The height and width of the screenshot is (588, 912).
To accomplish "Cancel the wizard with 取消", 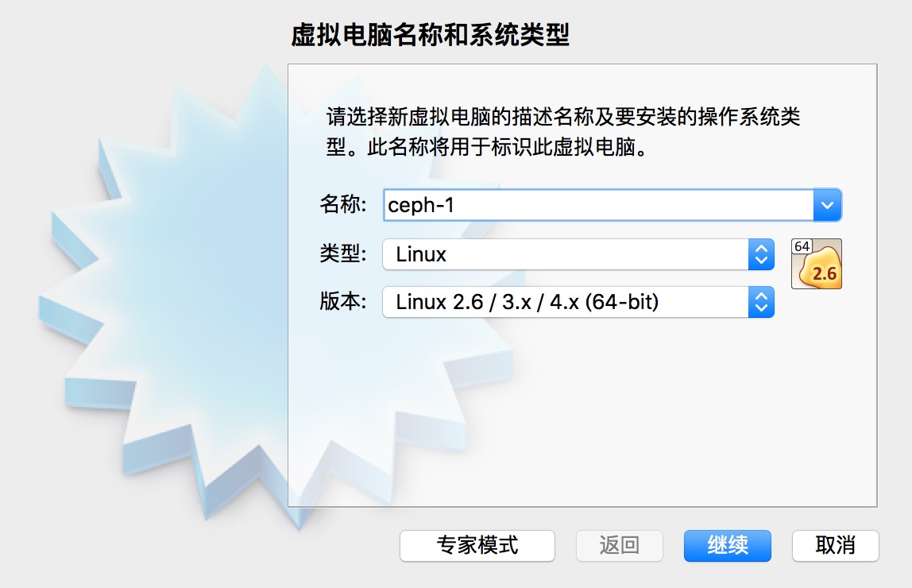I will pos(835,546).
